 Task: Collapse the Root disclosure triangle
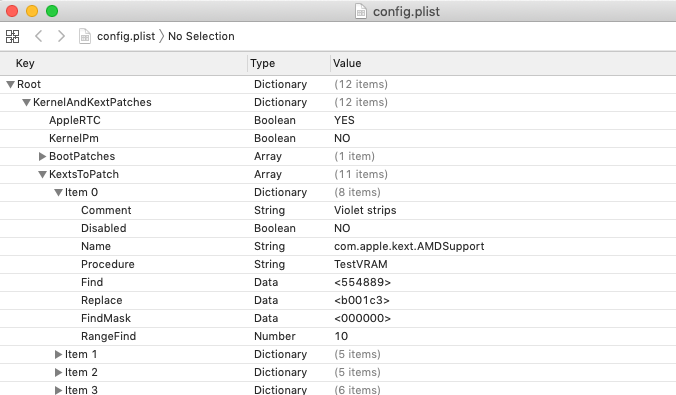point(10,85)
